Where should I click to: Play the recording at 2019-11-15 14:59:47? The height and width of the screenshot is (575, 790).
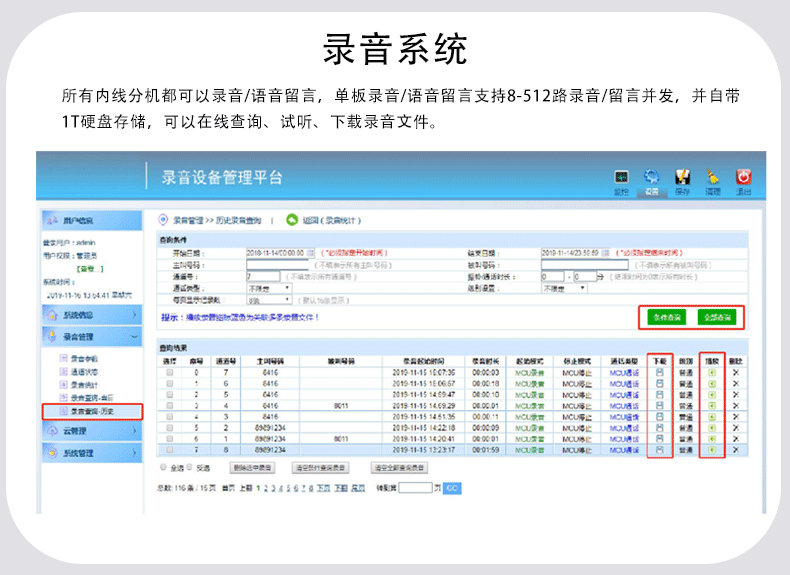click(x=711, y=395)
